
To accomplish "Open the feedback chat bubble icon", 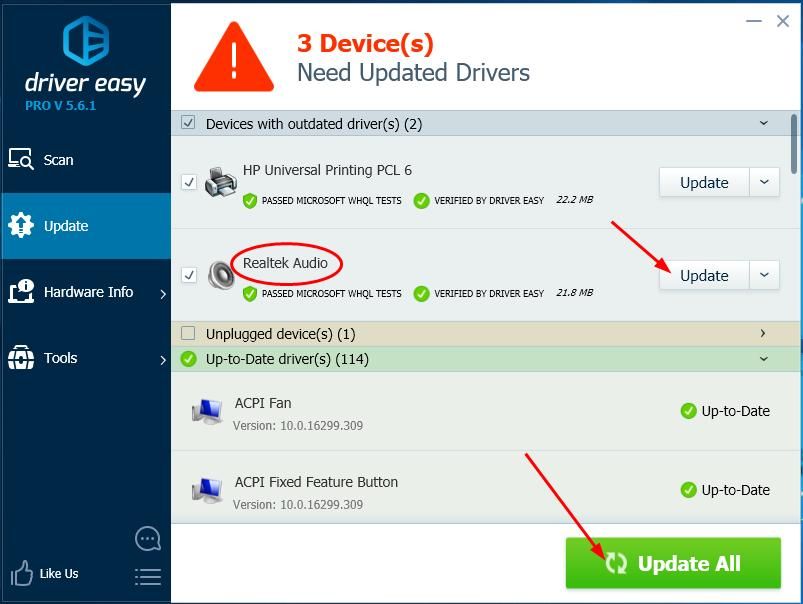I will (x=147, y=539).
